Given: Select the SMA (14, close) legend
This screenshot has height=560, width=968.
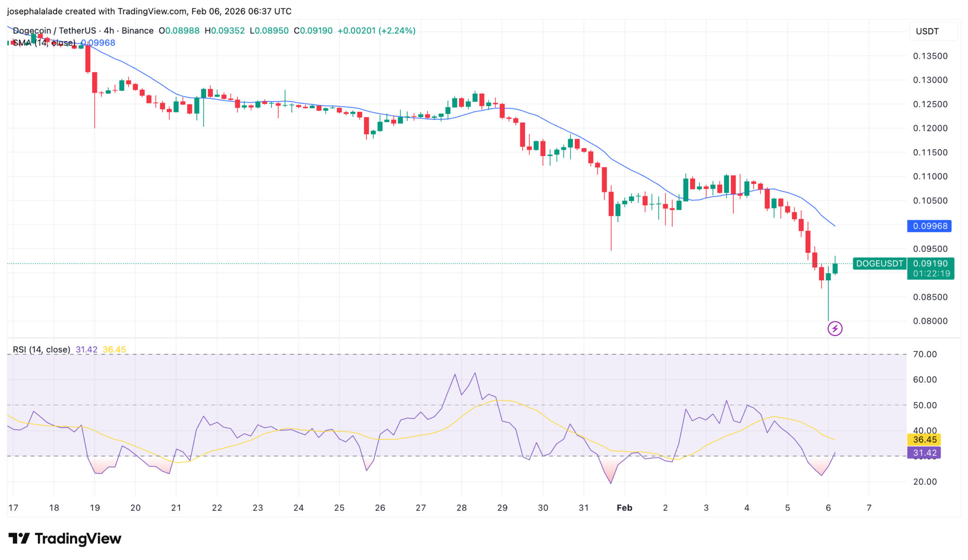Looking at the screenshot, I should 44,43.
